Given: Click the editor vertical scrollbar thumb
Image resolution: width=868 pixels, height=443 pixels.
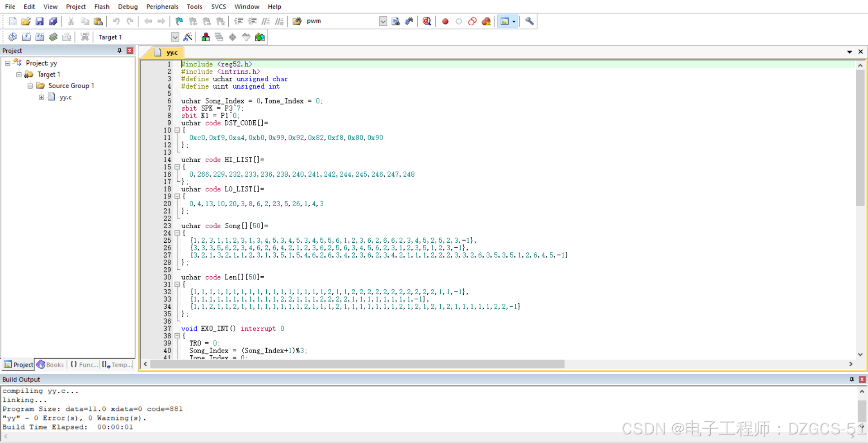Looking at the screenshot, I should pyautogui.click(x=860, y=138).
